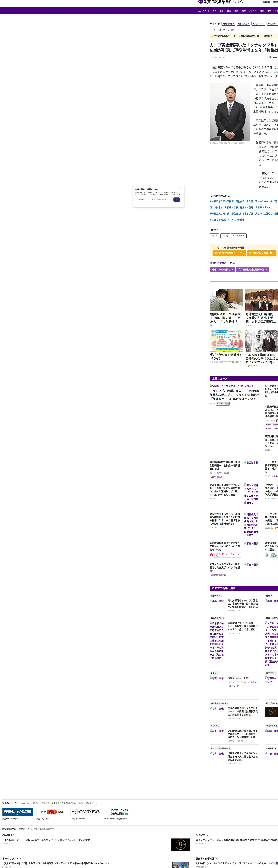Screen dimensions: 278x868
Task: Click the 次へ button in popup
Action: [x=177, y=199]
